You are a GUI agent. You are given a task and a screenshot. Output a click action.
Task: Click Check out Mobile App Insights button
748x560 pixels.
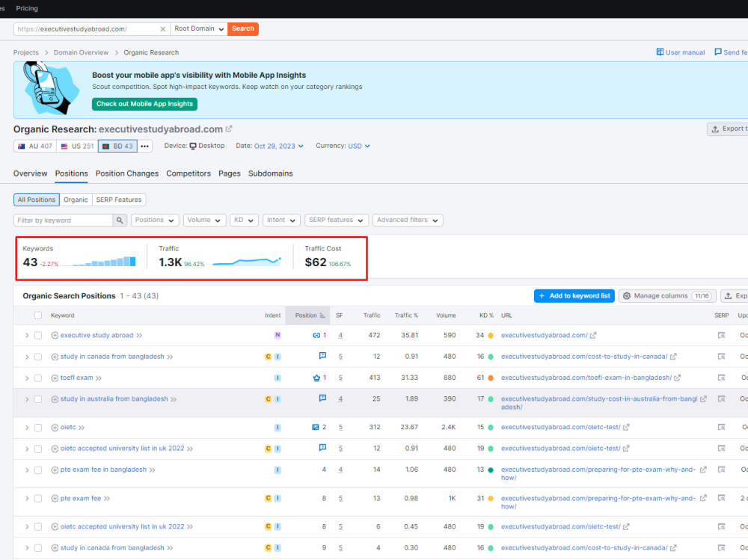[144, 104]
